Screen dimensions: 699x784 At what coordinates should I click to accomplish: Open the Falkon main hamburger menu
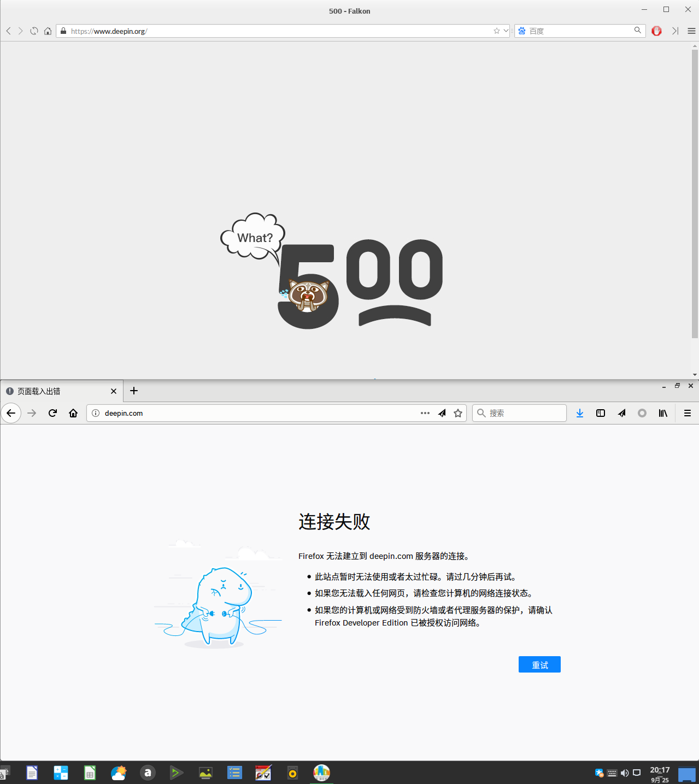[x=691, y=31]
